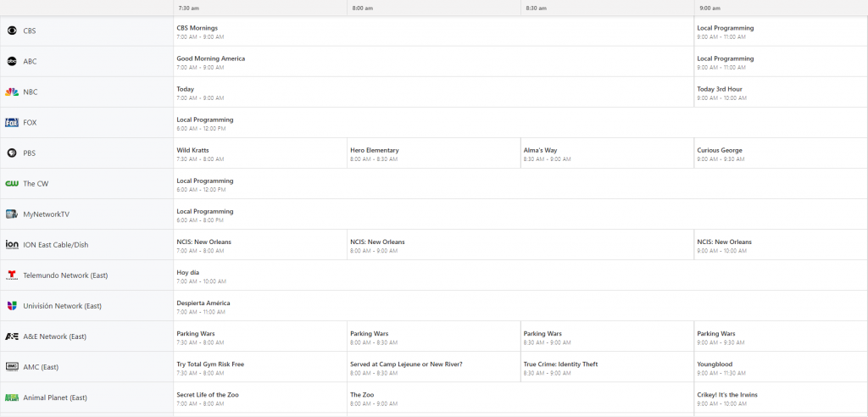Viewport: 868px width, 417px height.
Task: Select the ABC channel name
Action: click(30, 62)
